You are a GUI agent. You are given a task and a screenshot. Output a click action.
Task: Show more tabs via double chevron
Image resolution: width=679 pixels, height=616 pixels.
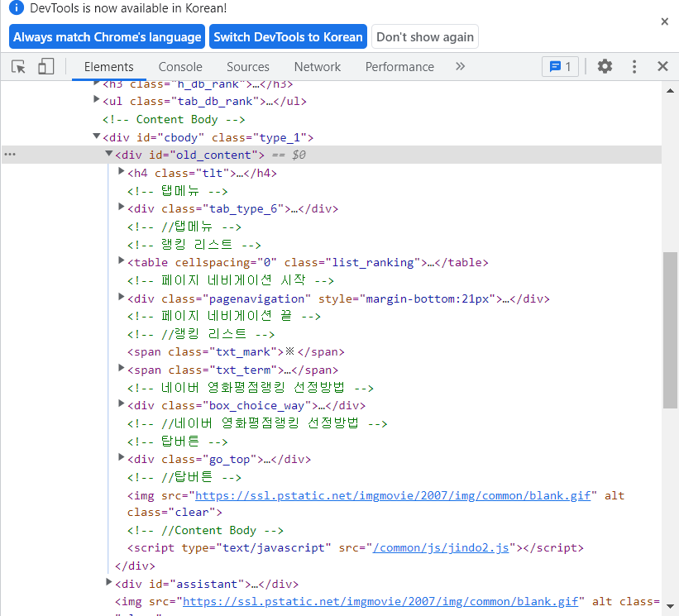coord(460,66)
